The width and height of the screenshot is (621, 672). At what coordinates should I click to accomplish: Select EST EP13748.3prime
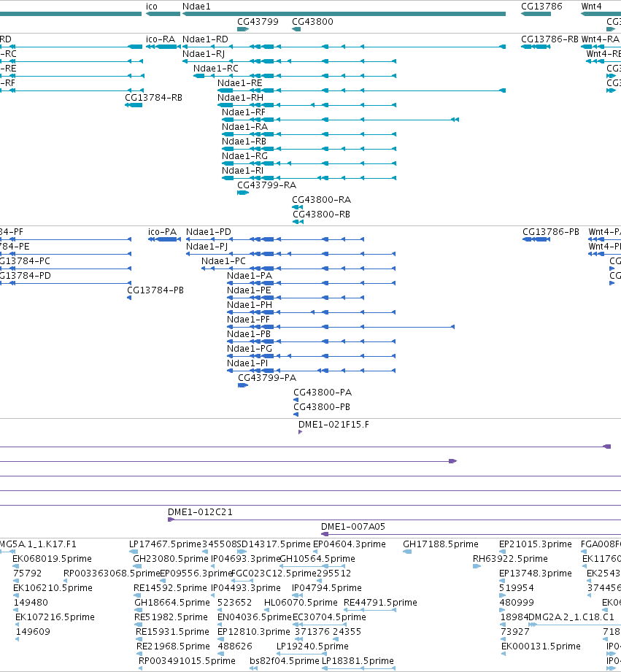pos(536,573)
